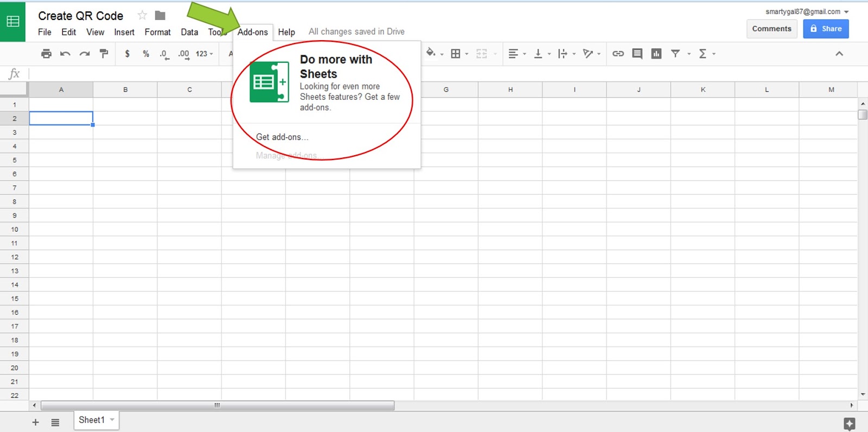Open the Sheets home screen icon
868x432 pixels.
[12, 22]
